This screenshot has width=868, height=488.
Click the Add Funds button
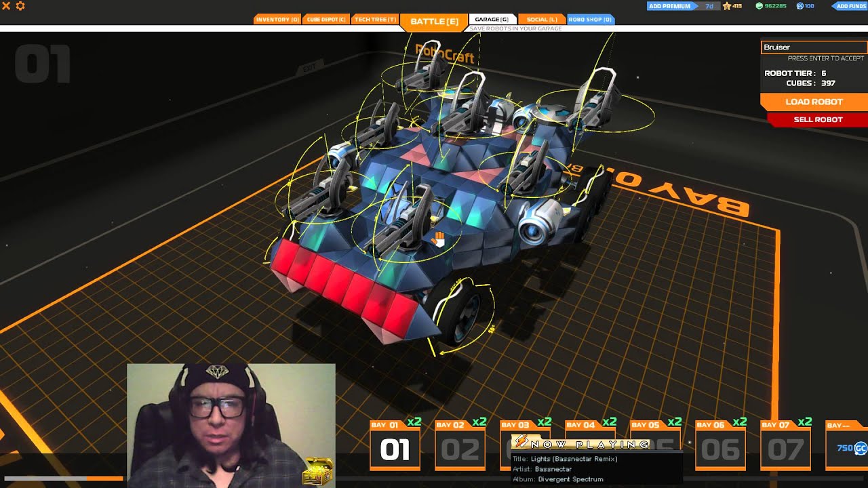pyautogui.click(x=849, y=6)
